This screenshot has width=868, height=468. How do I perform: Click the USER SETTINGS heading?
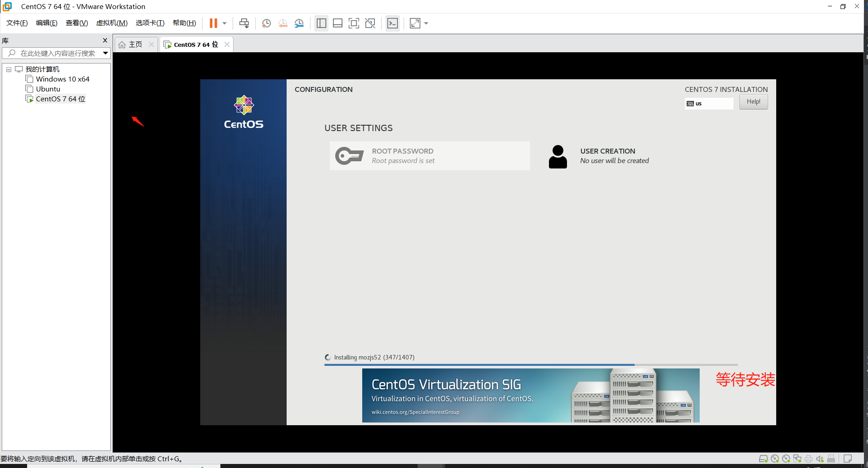[359, 128]
